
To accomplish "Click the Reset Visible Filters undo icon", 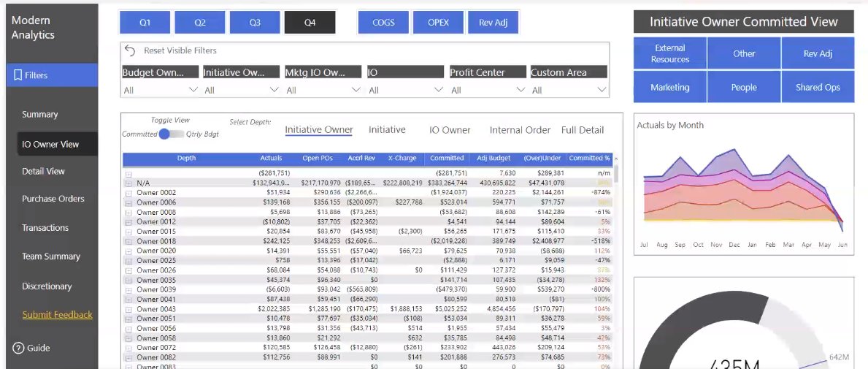I will (x=130, y=50).
